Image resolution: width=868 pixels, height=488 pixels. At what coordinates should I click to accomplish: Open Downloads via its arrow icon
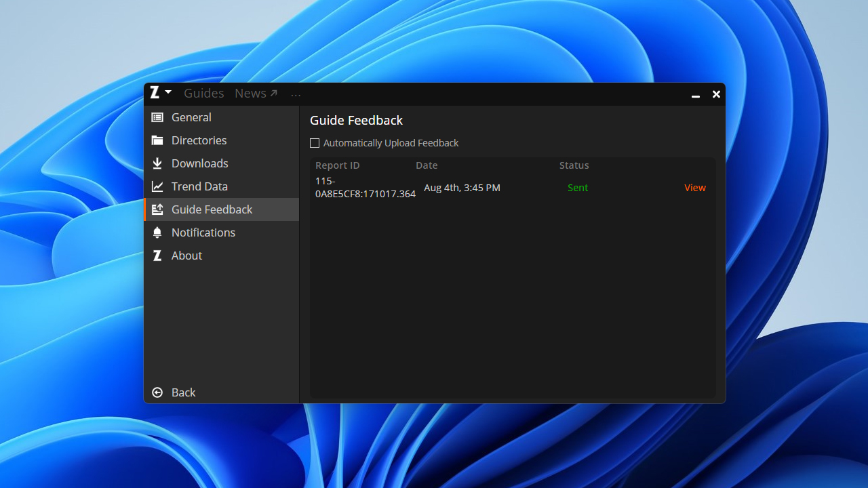157,163
